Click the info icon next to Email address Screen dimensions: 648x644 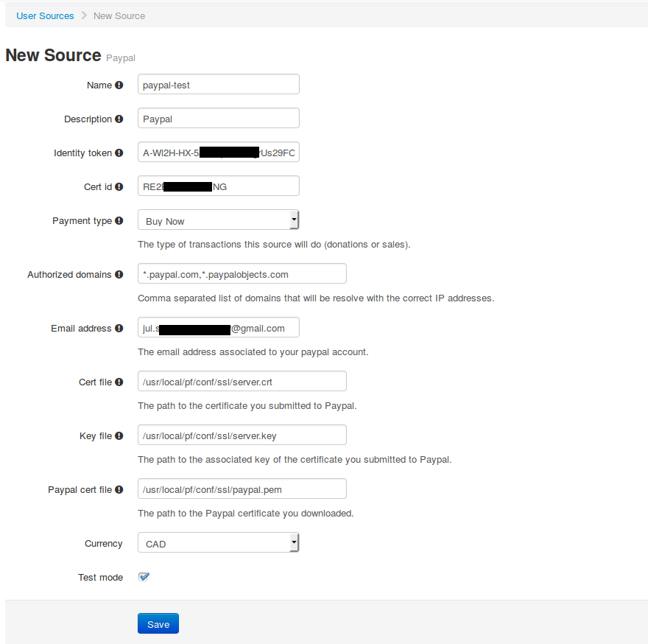(119, 328)
